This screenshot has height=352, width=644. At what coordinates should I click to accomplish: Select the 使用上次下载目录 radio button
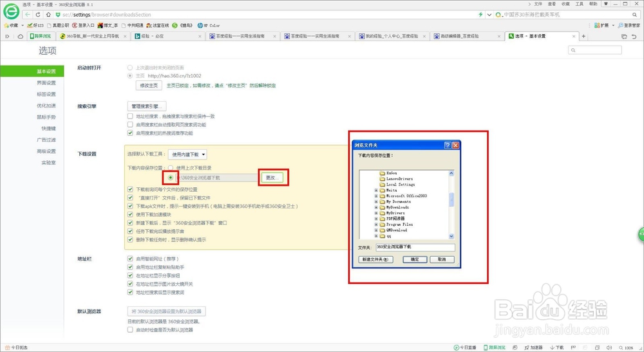tap(171, 168)
